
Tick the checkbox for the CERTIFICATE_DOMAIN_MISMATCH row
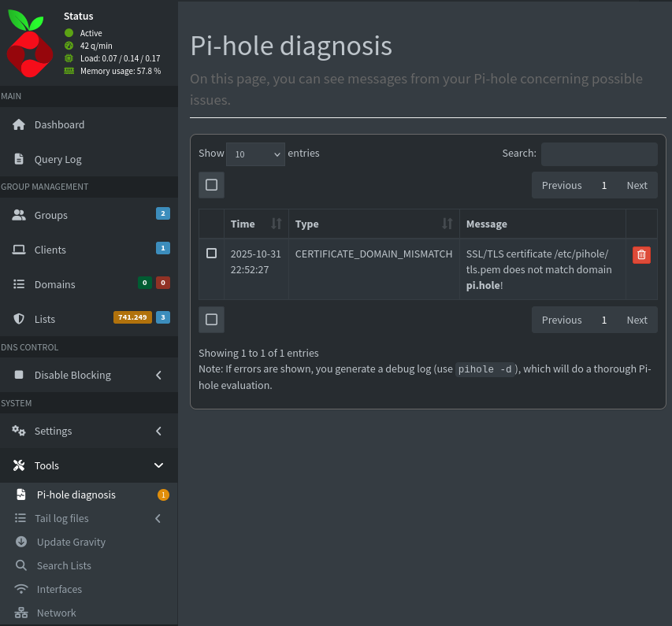coord(211,254)
